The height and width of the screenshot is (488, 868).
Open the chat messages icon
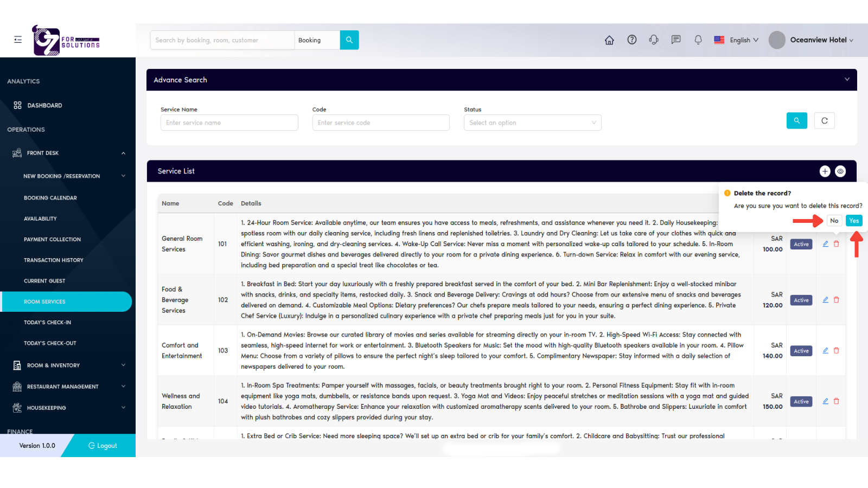coord(675,40)
